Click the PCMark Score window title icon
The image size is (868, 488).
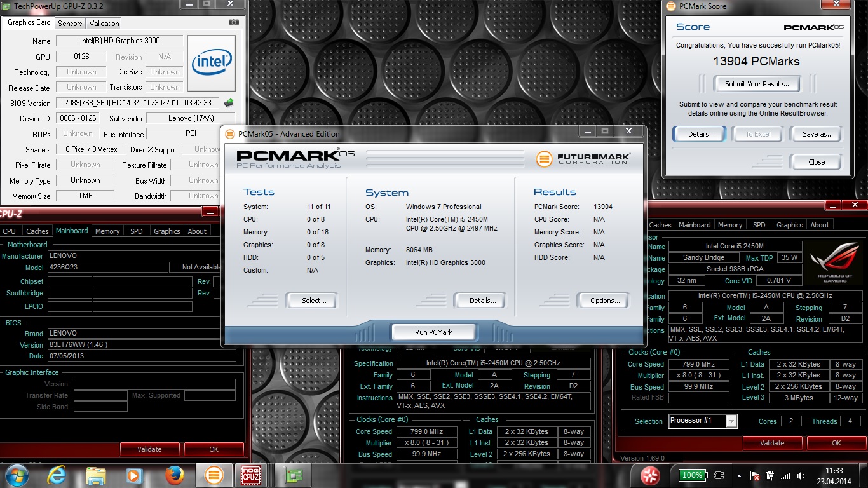point(671,6)
